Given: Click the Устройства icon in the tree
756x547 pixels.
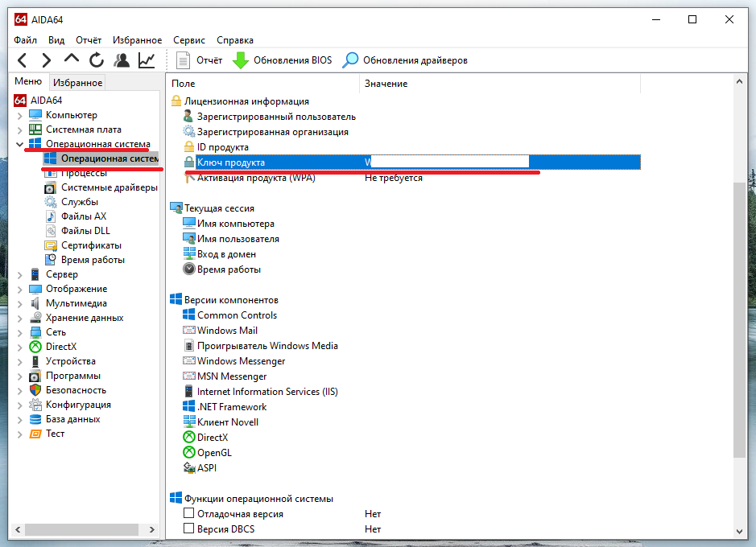Looking at the screenshot, I should click(35, 361).
